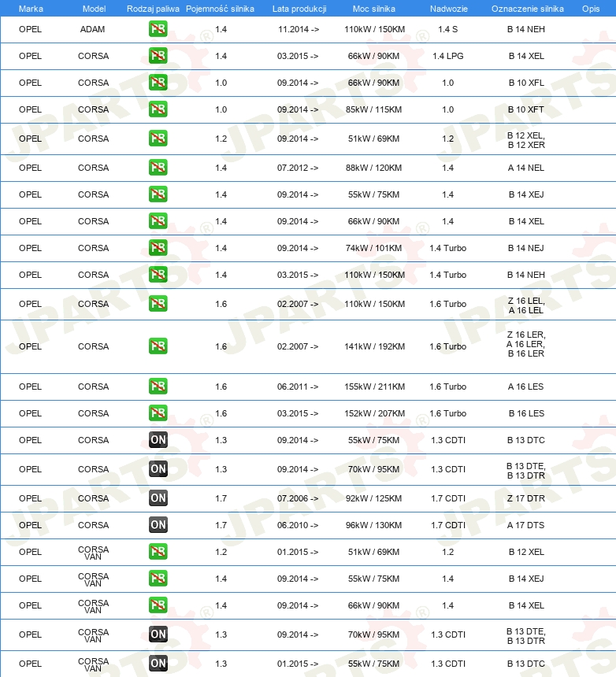Viewport: 616px width, 677px height.
Task: Click the ON diesel icon in the Z 17 DTR row
Action: 158,498
